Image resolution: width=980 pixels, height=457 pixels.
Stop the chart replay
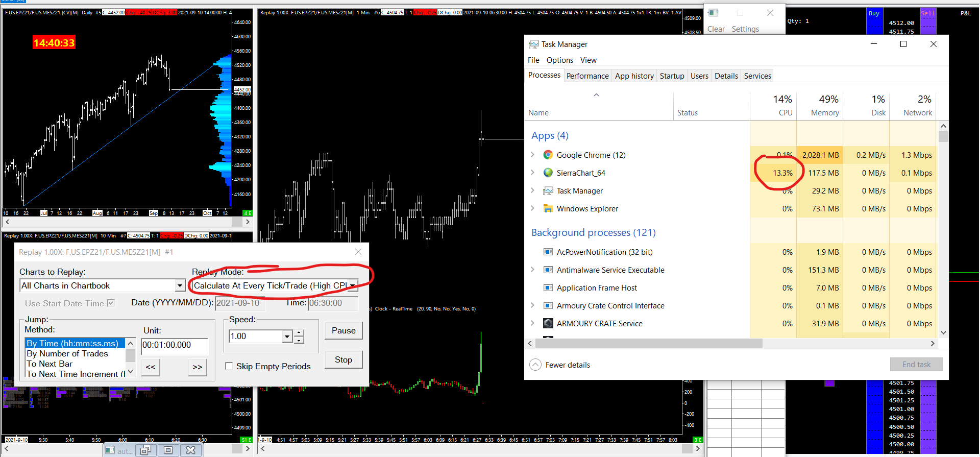pos(344,359)
